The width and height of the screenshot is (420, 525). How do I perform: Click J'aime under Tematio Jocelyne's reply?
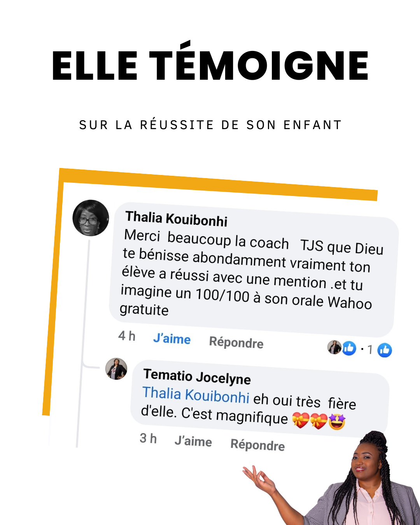[193, 441]
